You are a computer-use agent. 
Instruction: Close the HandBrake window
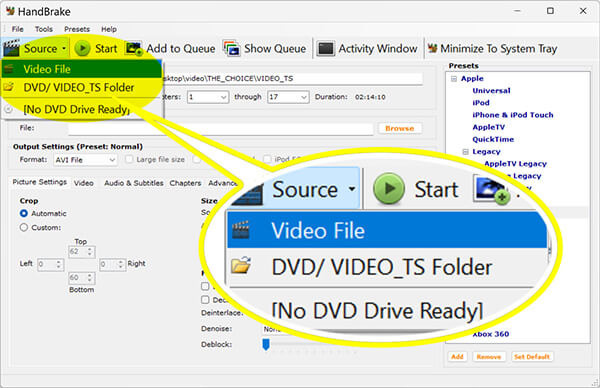pos(583,11)
